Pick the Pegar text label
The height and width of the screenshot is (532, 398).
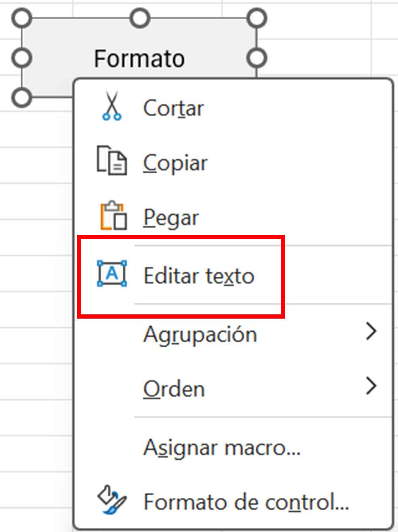171,218
